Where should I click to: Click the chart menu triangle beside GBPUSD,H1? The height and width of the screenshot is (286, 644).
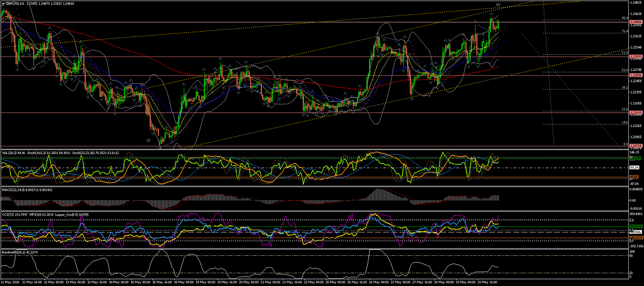tap(3, 4)
